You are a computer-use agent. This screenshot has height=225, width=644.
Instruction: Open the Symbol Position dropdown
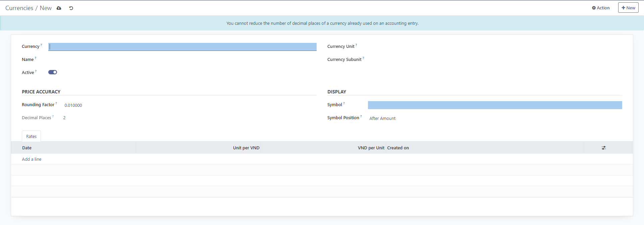(494, 118)
